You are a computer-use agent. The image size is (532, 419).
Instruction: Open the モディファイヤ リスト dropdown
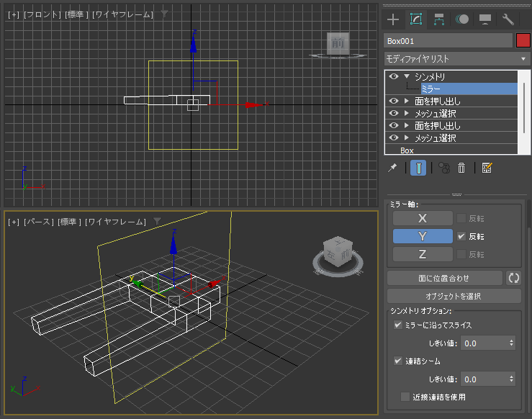click(457, 59)
